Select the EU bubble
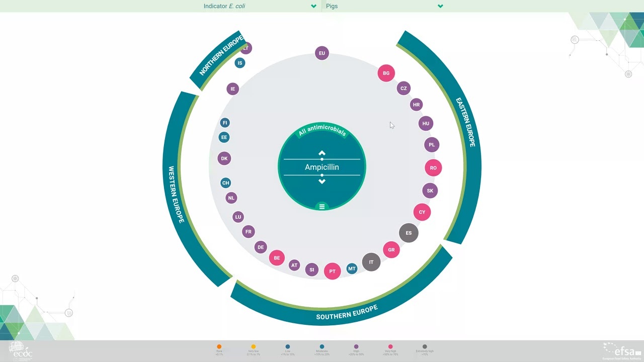 click(x=322, y=53)
